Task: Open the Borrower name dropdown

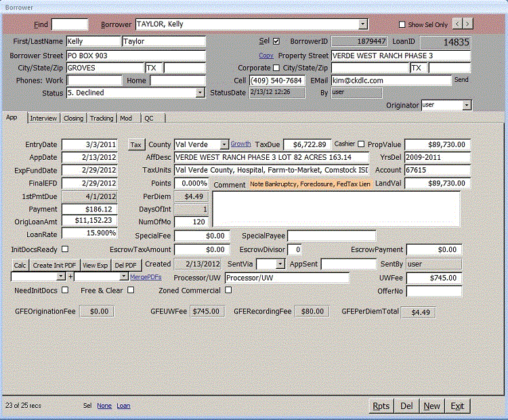Action: 363,24
